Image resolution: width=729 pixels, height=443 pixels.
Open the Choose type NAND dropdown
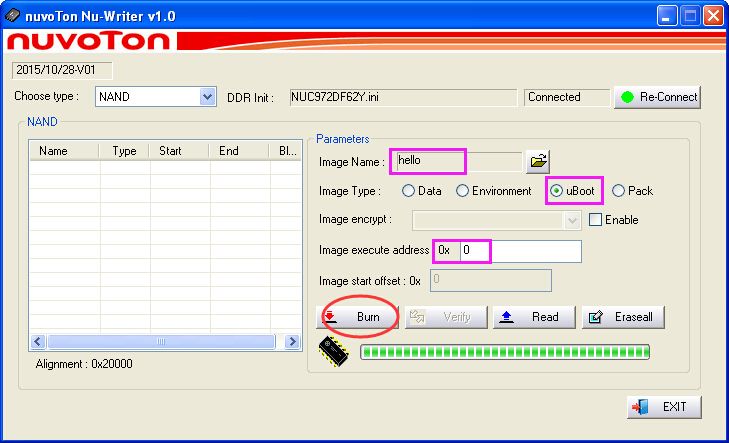(208, 97)
